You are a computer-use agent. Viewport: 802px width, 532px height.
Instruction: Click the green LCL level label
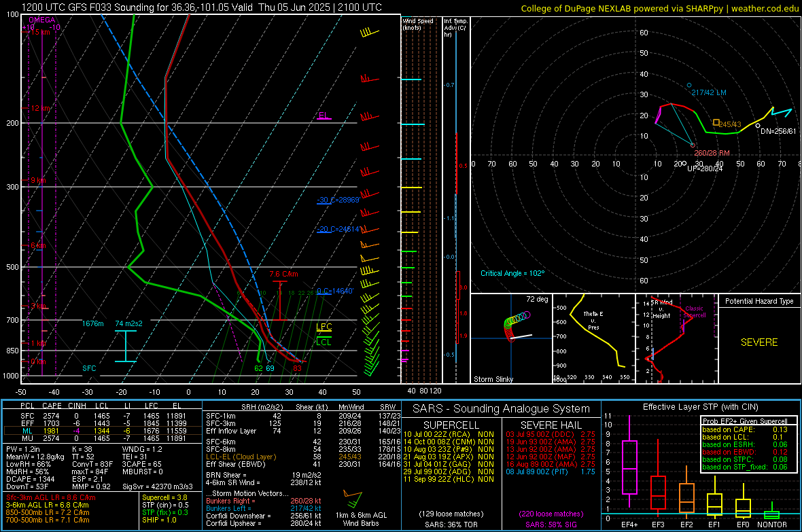(324, 342)
